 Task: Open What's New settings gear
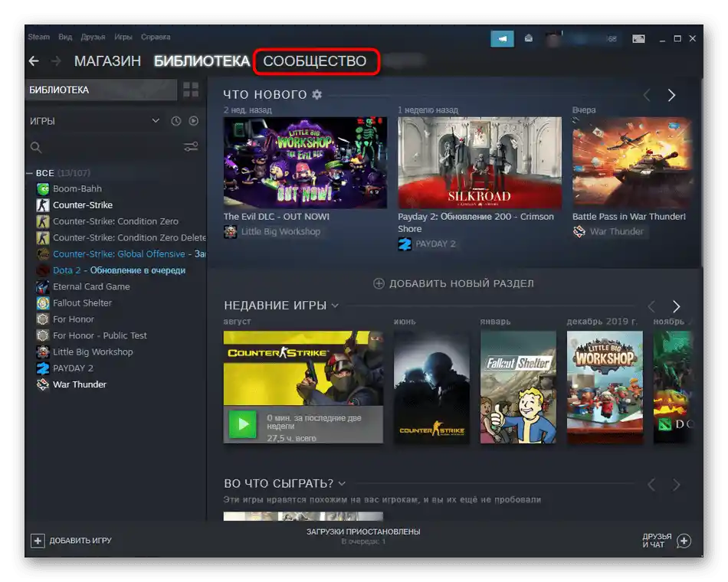(x=316, y=95)
